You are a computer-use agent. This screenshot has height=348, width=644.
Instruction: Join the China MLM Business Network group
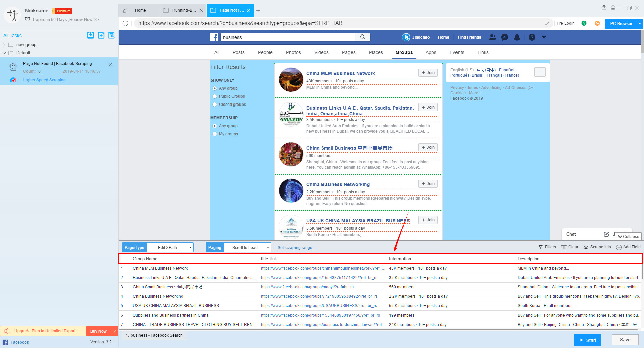tap(428, 73)
